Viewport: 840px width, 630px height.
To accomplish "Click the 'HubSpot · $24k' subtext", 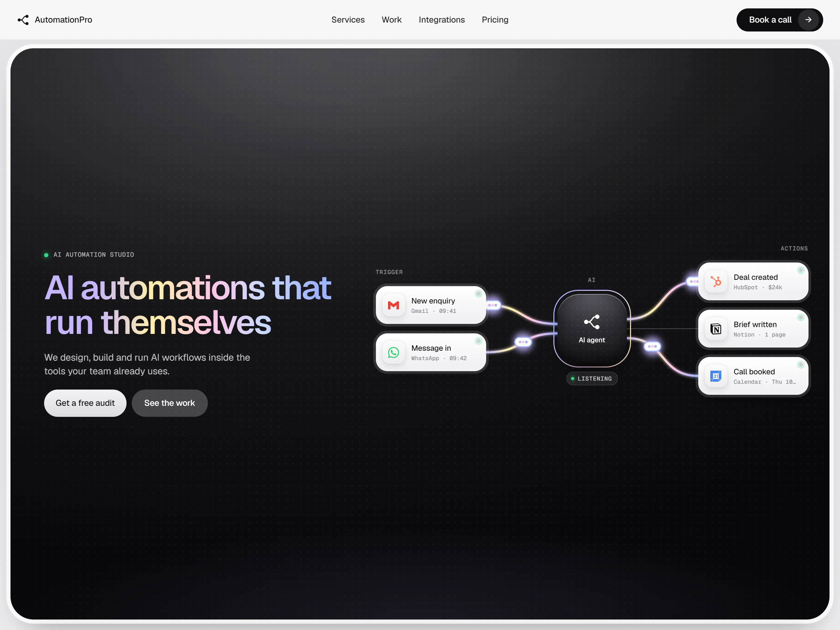I will click(758, 287).
